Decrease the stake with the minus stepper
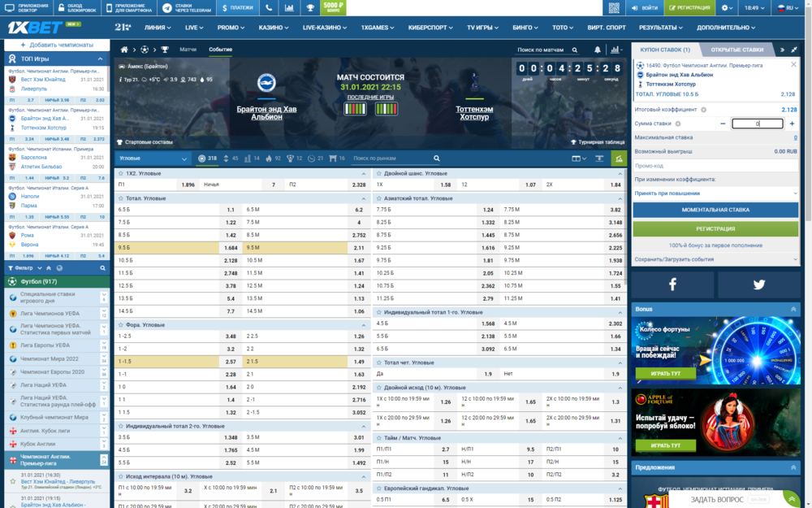Image resolution: width=812 pixels, height=508 pixels. click(x=723, y=124)
